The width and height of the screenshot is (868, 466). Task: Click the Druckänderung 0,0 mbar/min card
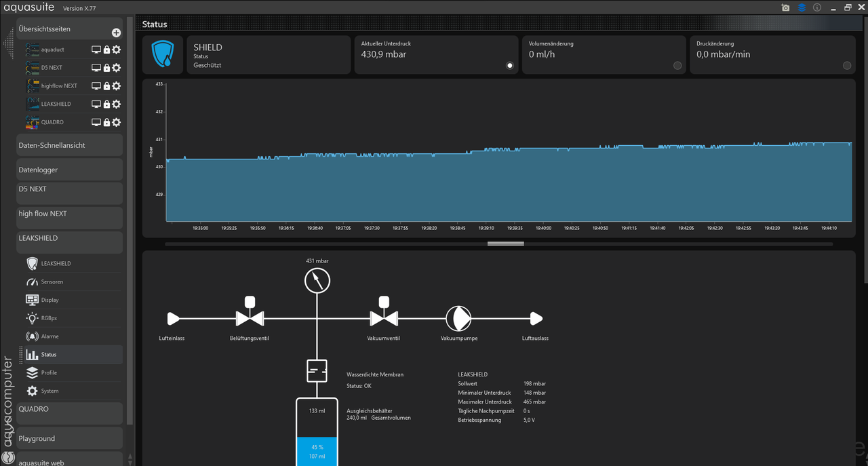(x=772, y=55)
